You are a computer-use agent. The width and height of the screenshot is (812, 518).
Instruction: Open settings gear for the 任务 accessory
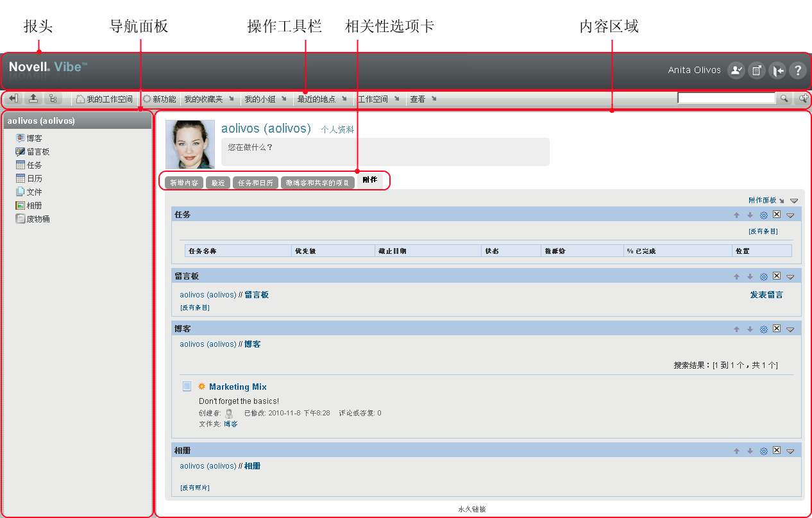click(764, 215)
